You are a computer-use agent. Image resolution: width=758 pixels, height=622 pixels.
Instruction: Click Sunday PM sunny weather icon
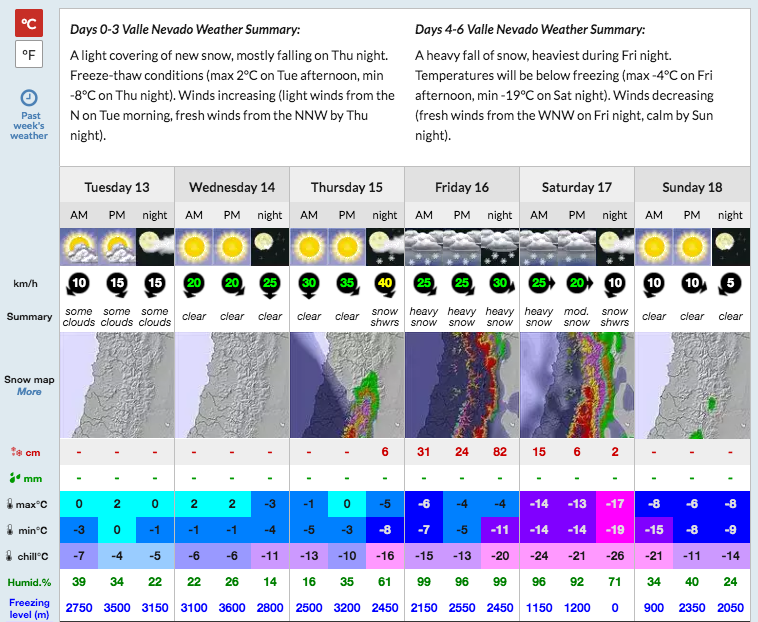692,247
